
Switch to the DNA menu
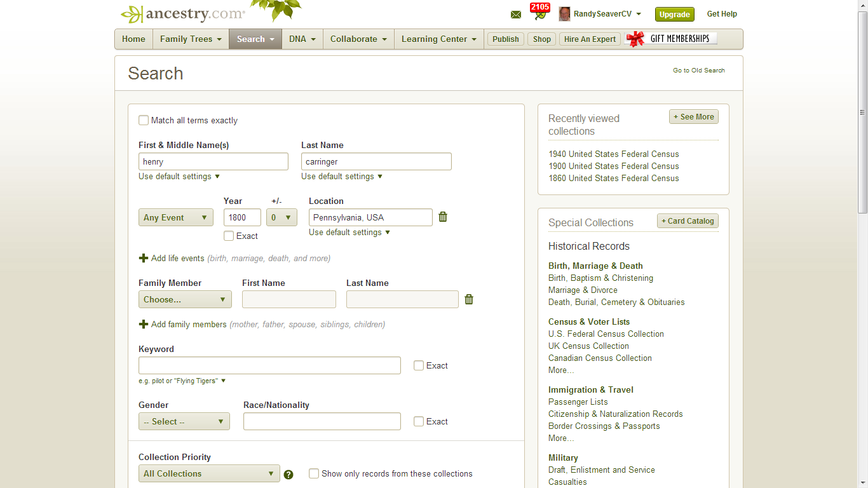pos(302,39)
